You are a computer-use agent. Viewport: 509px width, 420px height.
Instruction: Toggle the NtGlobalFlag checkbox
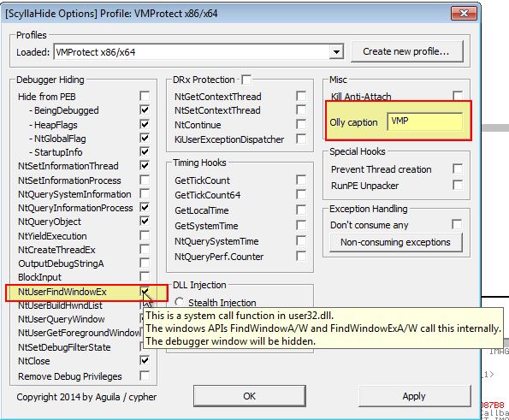click(x=145, y=138)
